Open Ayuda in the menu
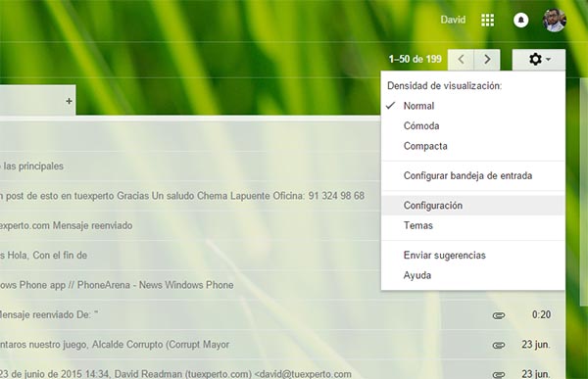Image resolution: width=588 pixels, height=379 pixels. (473, 275)
